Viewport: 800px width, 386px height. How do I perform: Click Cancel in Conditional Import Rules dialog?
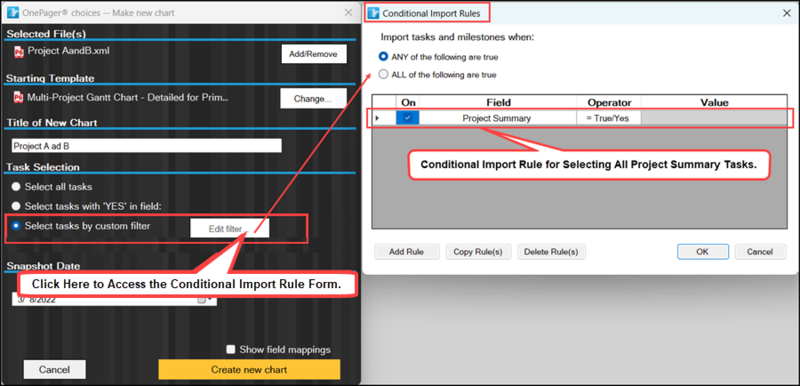coord(760,251)
